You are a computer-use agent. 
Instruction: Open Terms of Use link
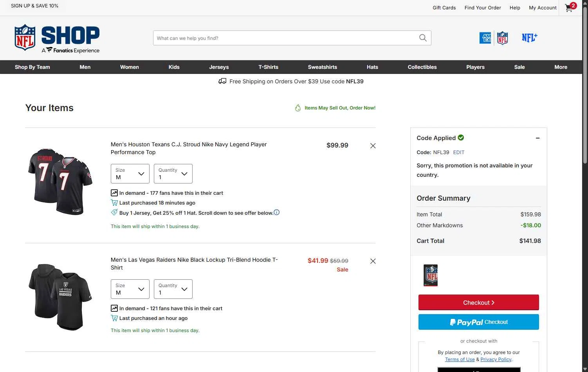(x=460, y=359)
